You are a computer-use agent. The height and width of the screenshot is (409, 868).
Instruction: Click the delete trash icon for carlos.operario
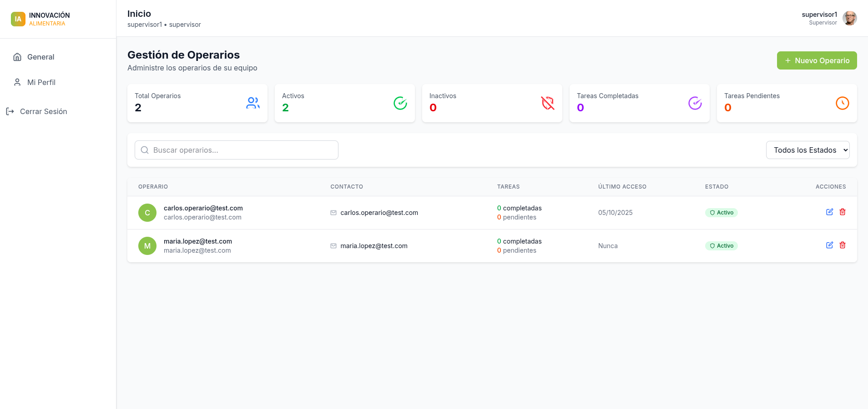pyautogui.click(x=843, y=212)
